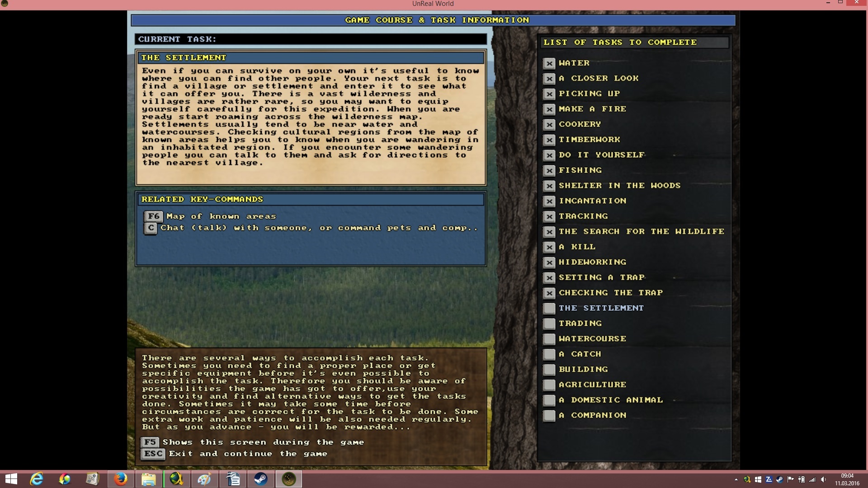Toggle The Settlement task checkbox
Viewport: 868px width, 488px height.
(x=549, y=308)
